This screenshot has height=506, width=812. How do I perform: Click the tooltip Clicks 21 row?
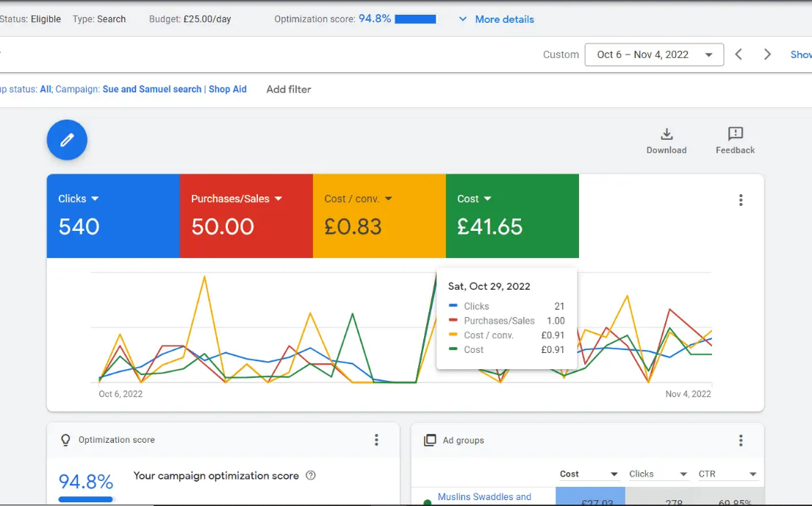(506, 307)
